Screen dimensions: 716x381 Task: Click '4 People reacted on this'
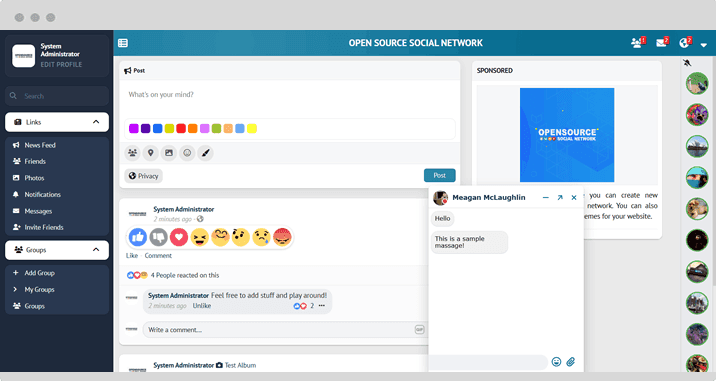(185, 275)
